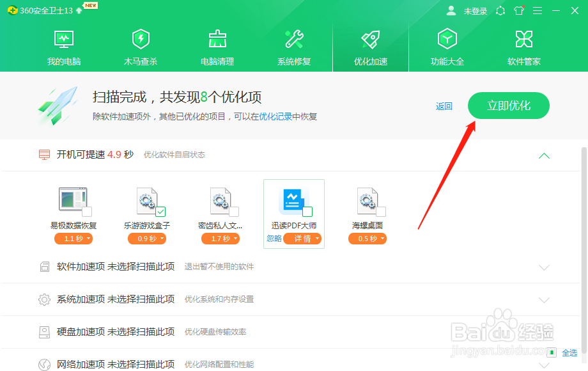Image resolution: width=588 pixels, height=371 pixels.
Task: Click the notification bell icon
Action: coord(500,10)
